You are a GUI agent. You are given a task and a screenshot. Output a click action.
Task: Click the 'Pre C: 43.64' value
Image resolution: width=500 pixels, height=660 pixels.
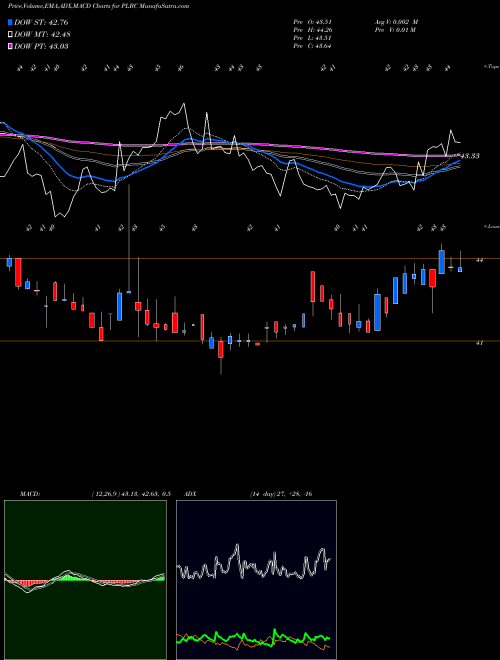coord(312,46)
